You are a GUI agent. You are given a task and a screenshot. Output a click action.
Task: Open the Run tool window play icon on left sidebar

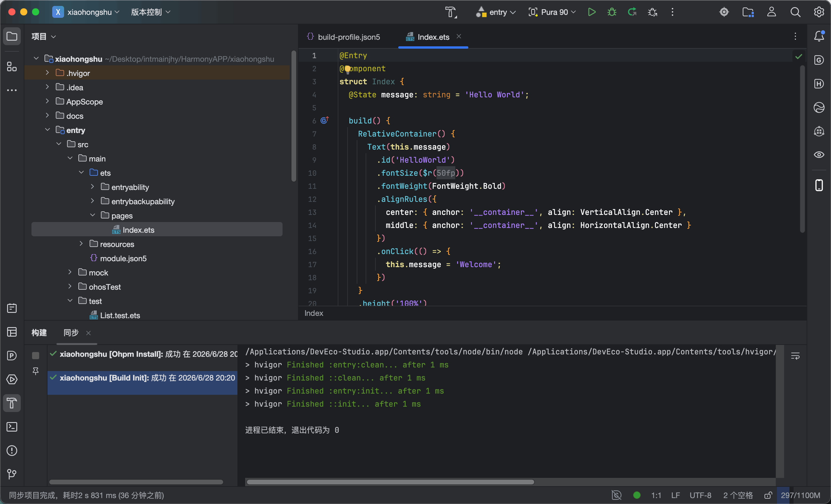click(x=12, y=379)
